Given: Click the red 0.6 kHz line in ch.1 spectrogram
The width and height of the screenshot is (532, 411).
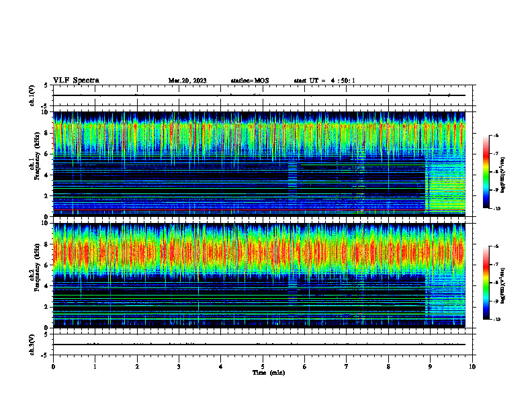Looking at the screenshot, I should click(x=259, y=210).
